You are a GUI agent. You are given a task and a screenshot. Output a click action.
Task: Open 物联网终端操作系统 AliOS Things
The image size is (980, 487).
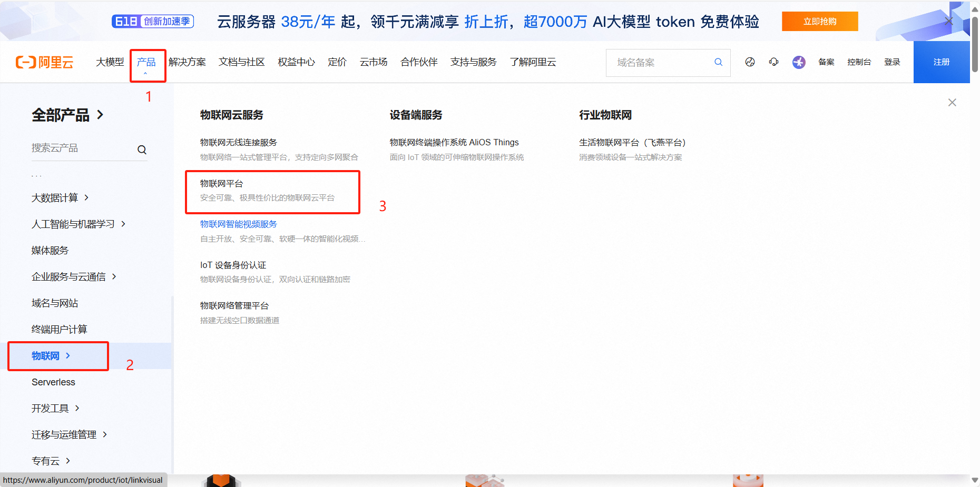point(454,142)
